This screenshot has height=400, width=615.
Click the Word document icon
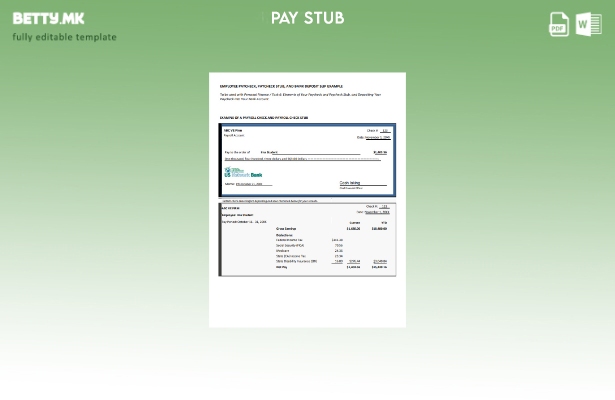tap(589, 24)
